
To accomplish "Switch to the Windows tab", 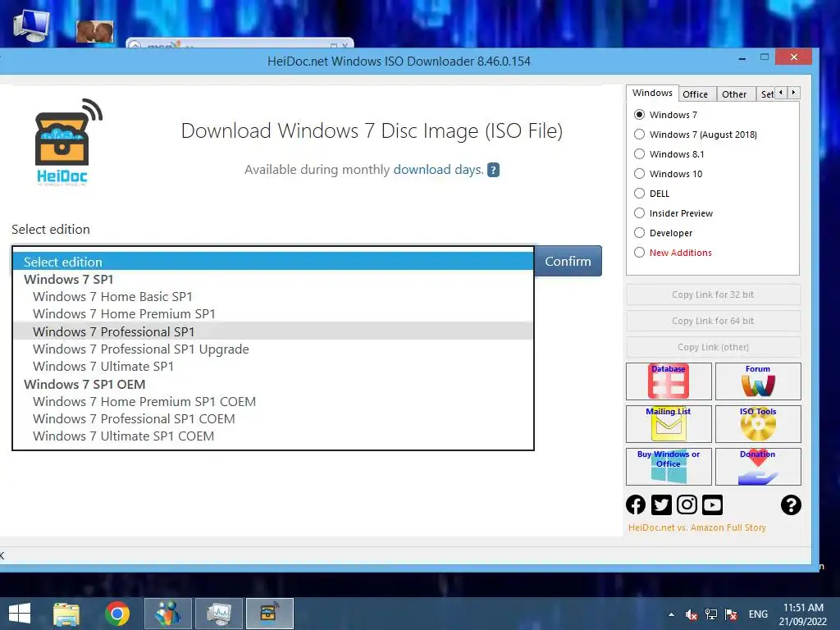I will coord(652,93).
